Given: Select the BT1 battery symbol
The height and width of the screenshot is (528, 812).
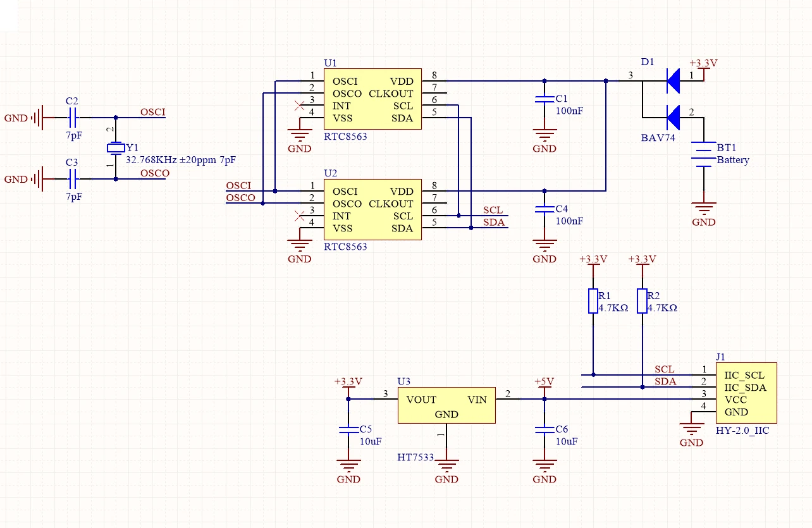Looking at the screenshot, I should click(703, 154).
